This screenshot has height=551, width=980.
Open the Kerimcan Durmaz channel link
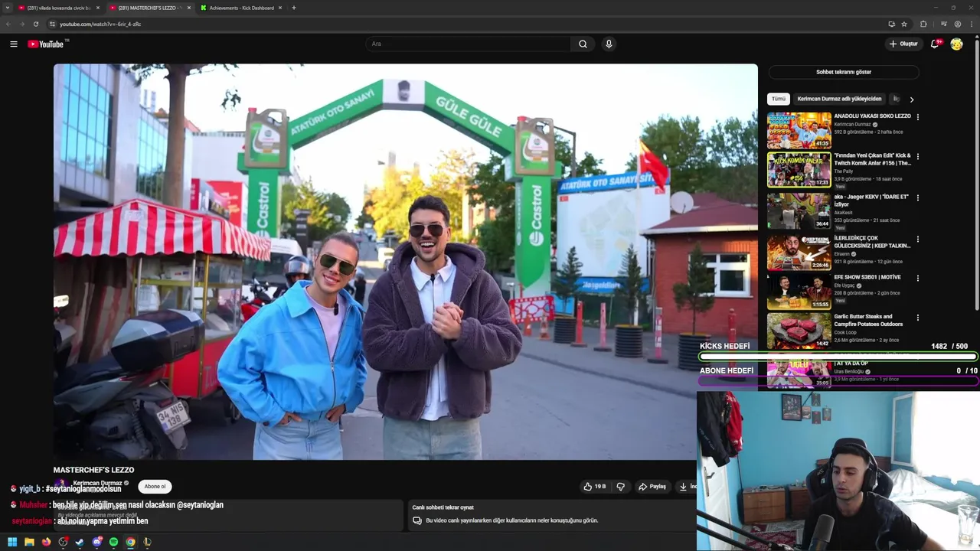point(97,483)
